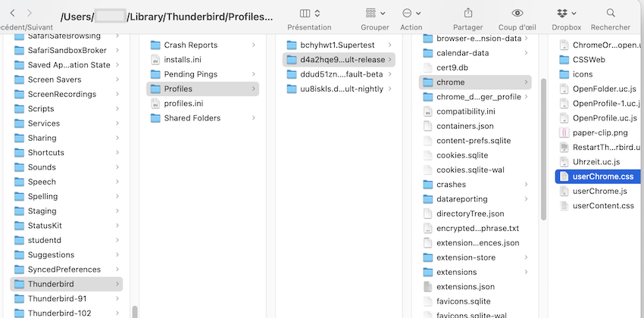
Task: Select the content-prefs.sqlite file
Action: click(x=475, y=140)
